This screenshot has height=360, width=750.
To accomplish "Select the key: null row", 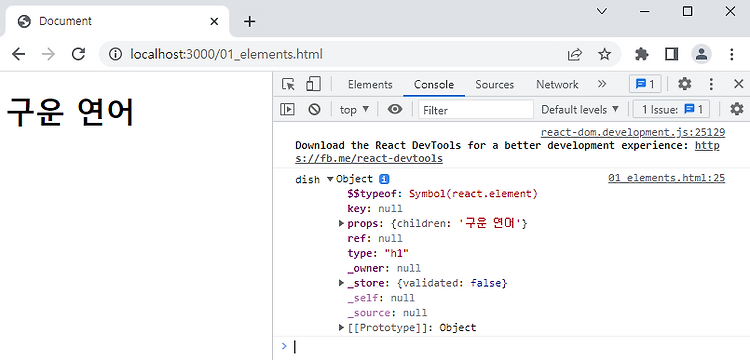I will (375, 208).
